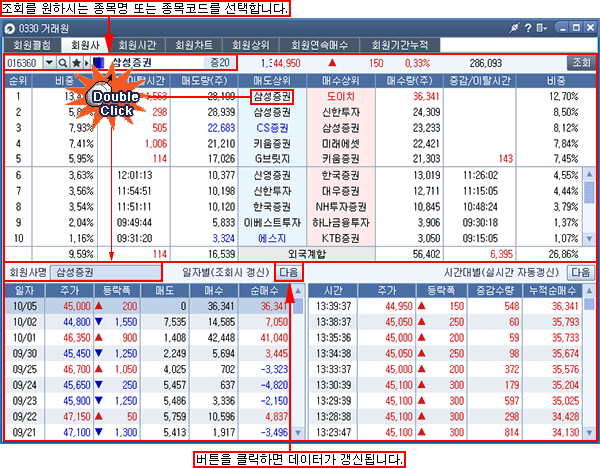600x468 pixels.
Task: Click 다음 button beside 일자별(조회시 갱신)
Action: 289,272
